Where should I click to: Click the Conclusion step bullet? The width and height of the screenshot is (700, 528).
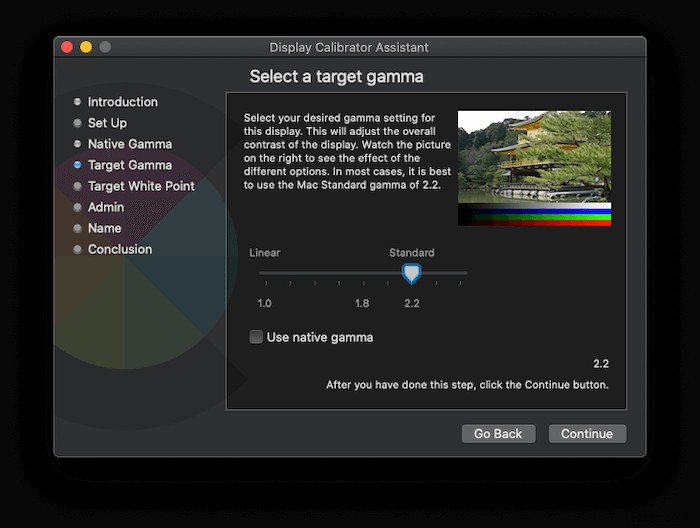pos(77,249)
